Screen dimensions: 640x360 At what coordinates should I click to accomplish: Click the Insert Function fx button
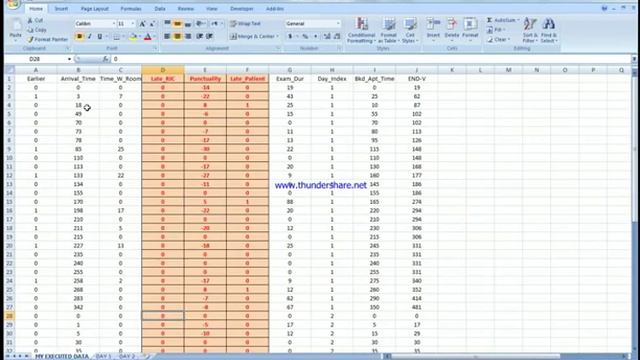tap(105, 59)
